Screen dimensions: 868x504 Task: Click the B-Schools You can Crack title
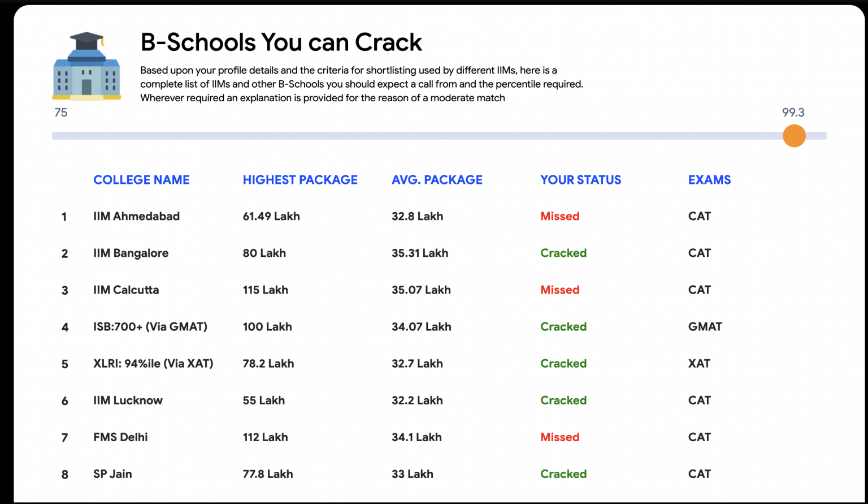pyautogui.click(x=281, y=42)
